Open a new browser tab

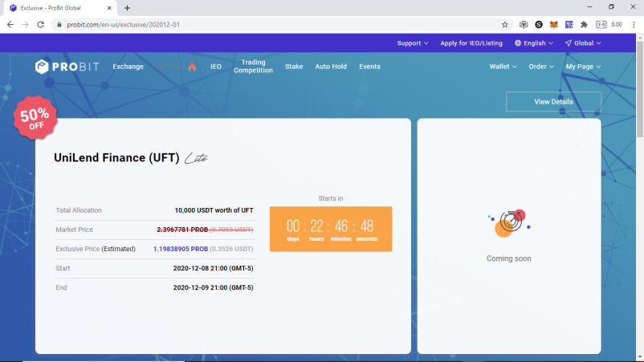127,8
